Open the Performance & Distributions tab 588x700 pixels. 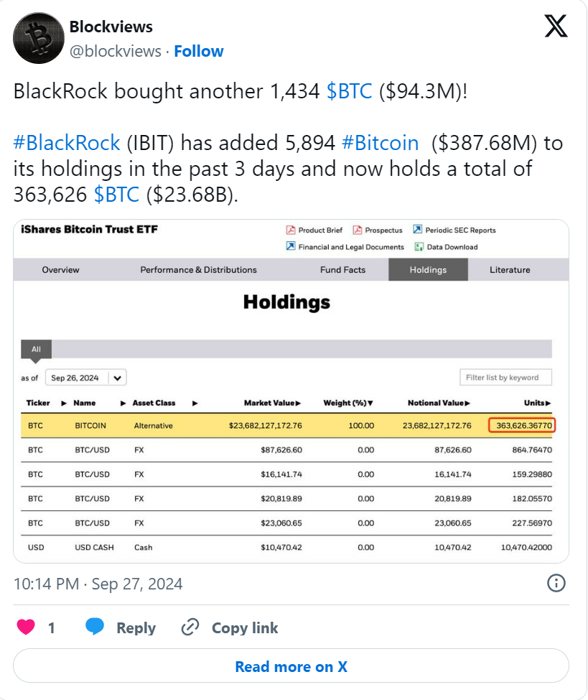198,270
